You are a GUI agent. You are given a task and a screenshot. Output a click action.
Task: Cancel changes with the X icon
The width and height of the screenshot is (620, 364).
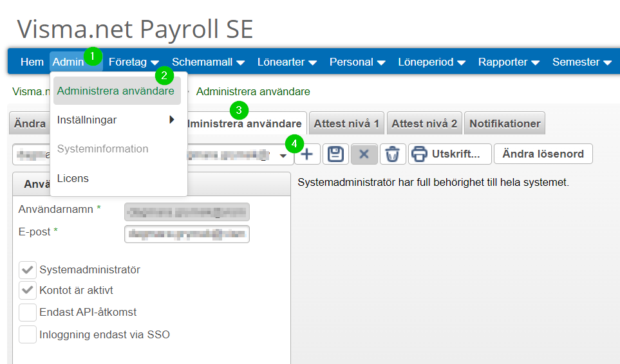pyautogui.click(x=364, y=154)
